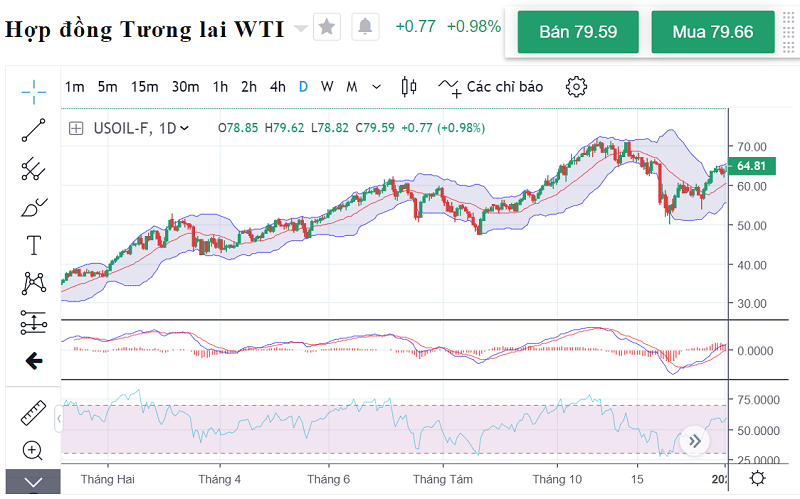This screenshot has width=800, height=499.
Task: Open the candlestick chart type menu
Action: [x=408, y=87]
